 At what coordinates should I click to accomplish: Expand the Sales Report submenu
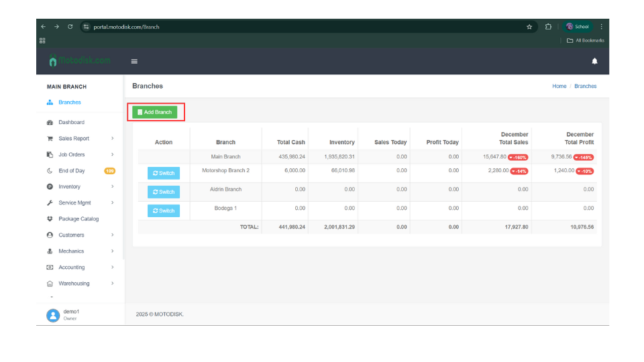click(112, 139)
